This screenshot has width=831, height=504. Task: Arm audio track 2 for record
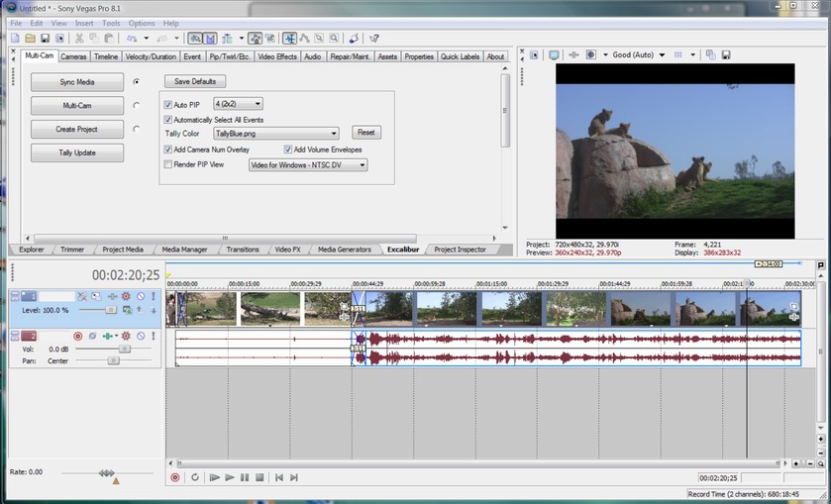tap(79, 337)
